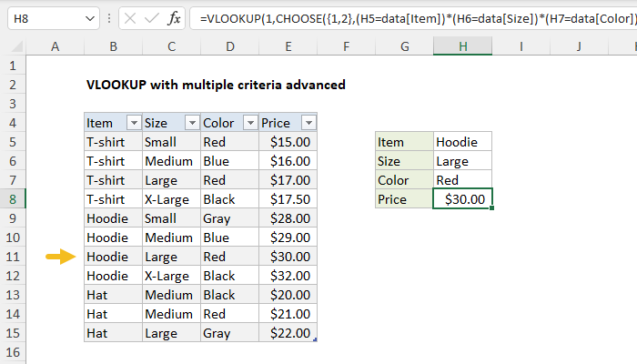Click the title cell VLOOKUP with multiple criteria
637x364 pixels.
[x=215, y=85]
